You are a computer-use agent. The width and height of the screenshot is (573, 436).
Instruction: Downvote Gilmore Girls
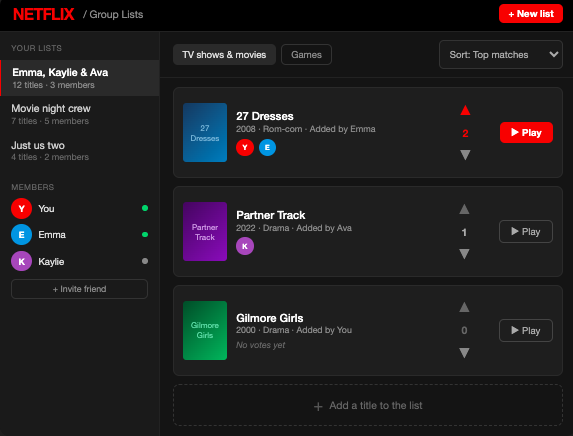coord(464,353)
